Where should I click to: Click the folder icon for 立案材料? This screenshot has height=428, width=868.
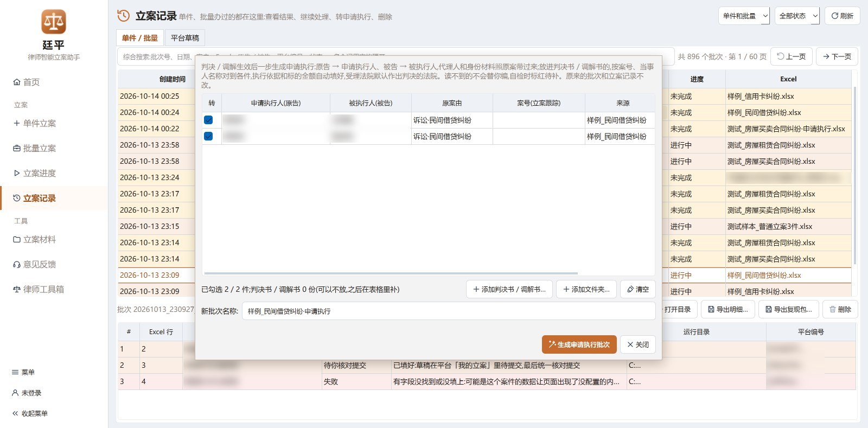pos(17,239)
